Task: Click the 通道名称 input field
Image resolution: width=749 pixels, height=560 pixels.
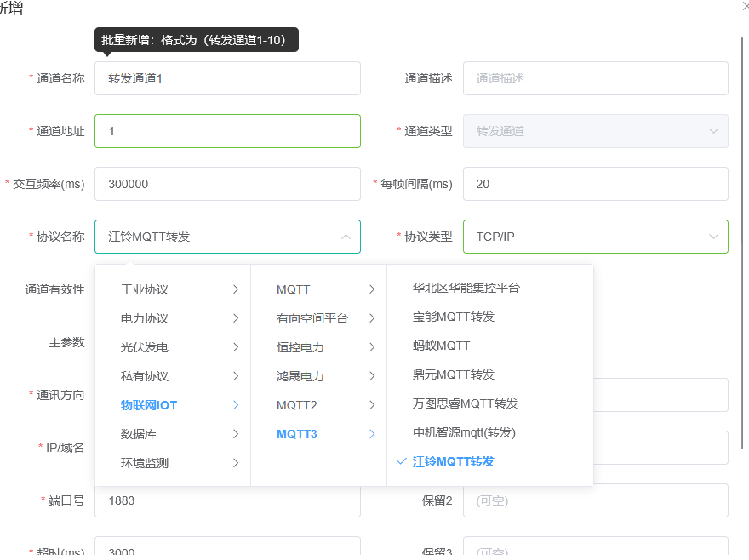Action: pos(227,78)
